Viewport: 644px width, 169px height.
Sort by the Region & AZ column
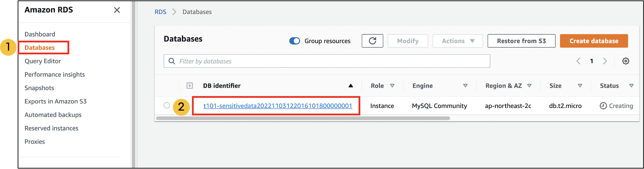529,86
